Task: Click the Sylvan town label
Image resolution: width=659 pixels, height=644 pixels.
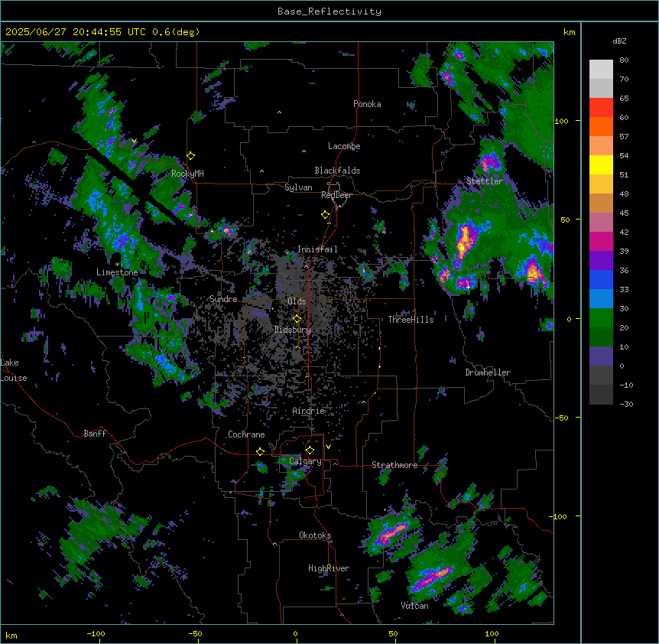Action: 298,187
